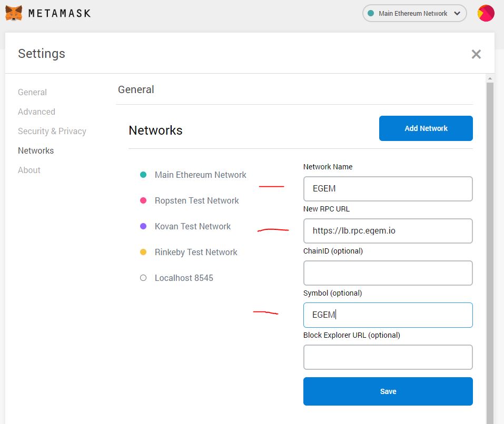Close the Settings panel with X
The width and height of the screenshot is (504, 424).
[x=476, y=54]
